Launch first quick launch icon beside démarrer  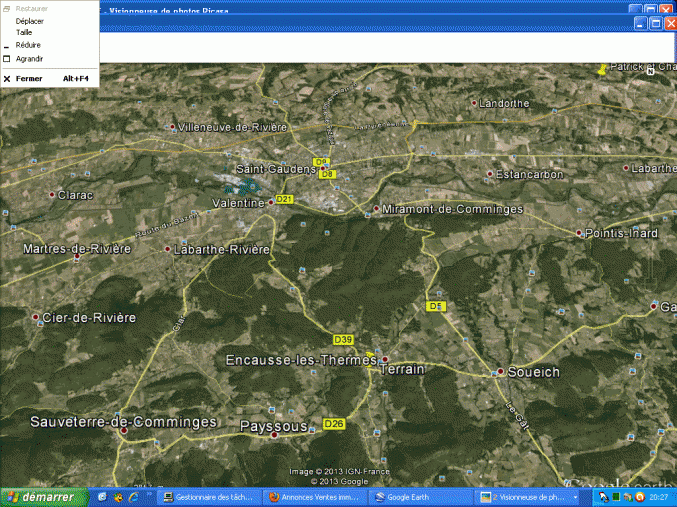pos(102,497)
